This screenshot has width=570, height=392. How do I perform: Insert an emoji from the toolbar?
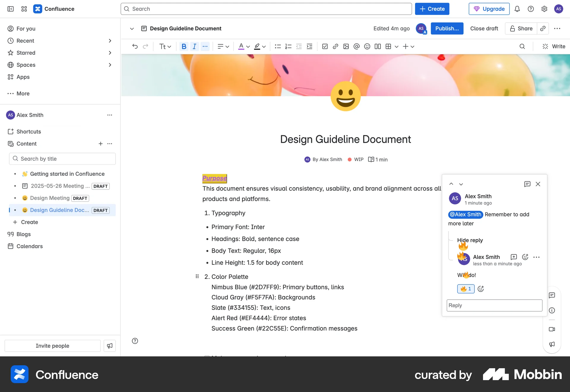click(x=367, y=46)
